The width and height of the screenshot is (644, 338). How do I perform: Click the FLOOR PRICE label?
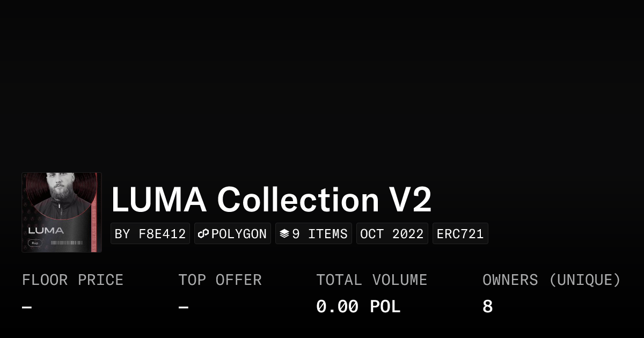tap(72, 280)
